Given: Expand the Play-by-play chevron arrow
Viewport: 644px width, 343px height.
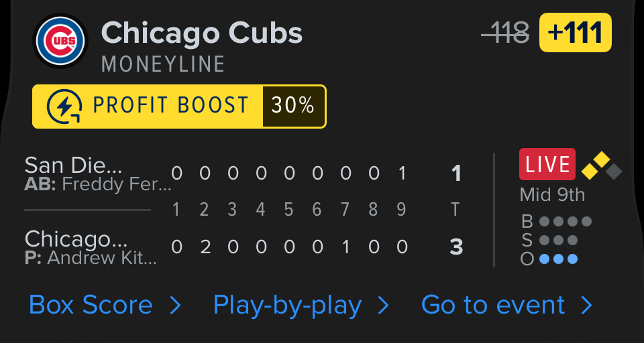Looking at the screenshot, I should [x=383, y=306].
